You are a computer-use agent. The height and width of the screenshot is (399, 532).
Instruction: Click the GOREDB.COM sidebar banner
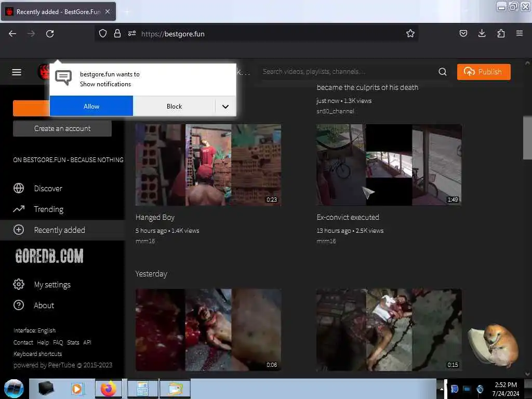click(49, 256)
